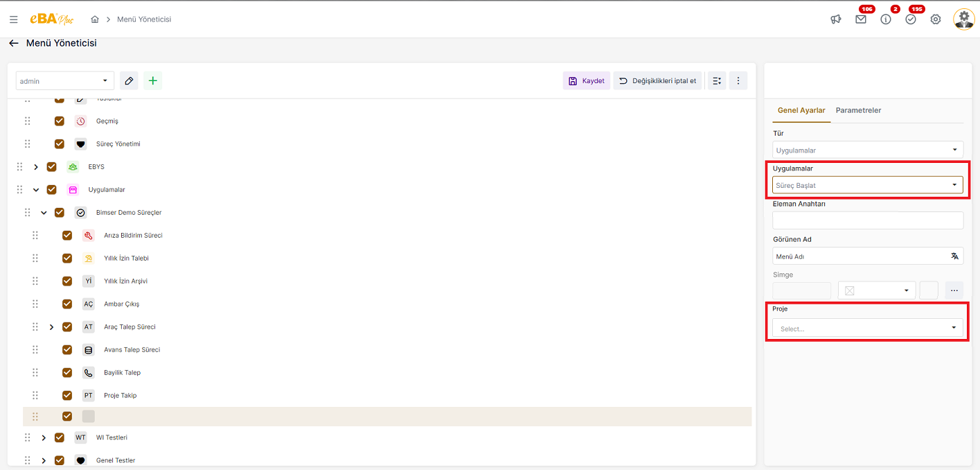Image resolution: width=980 pixels, height=470 pixels.
Task: Collapse the Uygulamalar tree node
Action: (36, 190)
